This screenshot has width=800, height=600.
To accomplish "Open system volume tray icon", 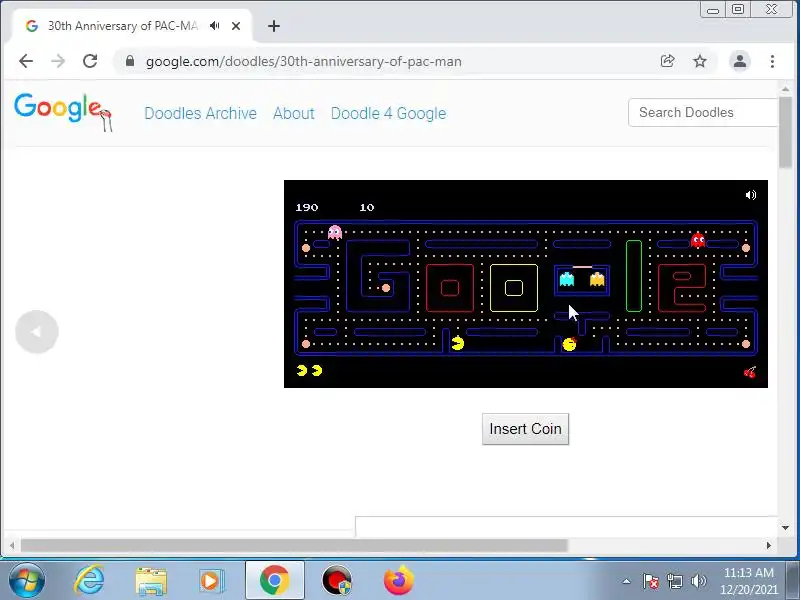I will coord(698,581).
